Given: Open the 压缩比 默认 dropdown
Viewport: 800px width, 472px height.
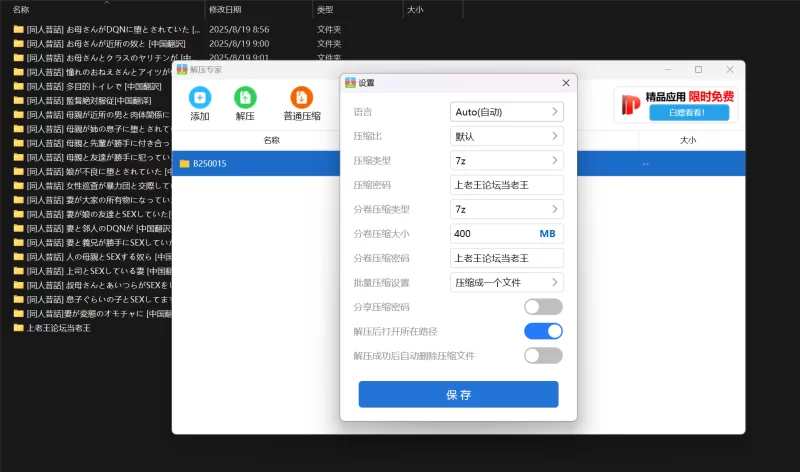Looking at the screenshot, I should click(x=507, y=136).
